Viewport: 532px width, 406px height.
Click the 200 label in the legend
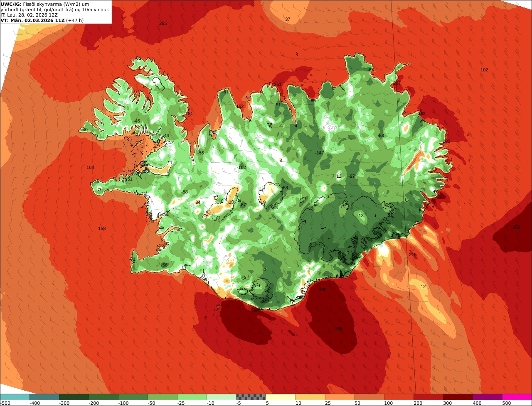click(418, 403)
